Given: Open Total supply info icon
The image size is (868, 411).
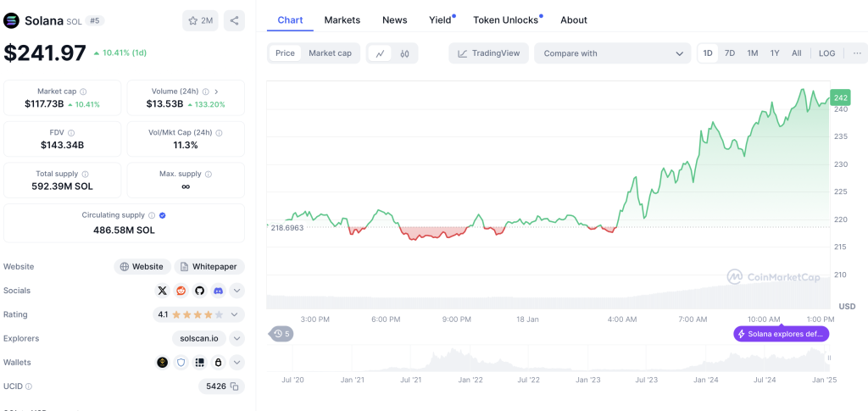Looking at the screenshot, I should click(86, 174).
